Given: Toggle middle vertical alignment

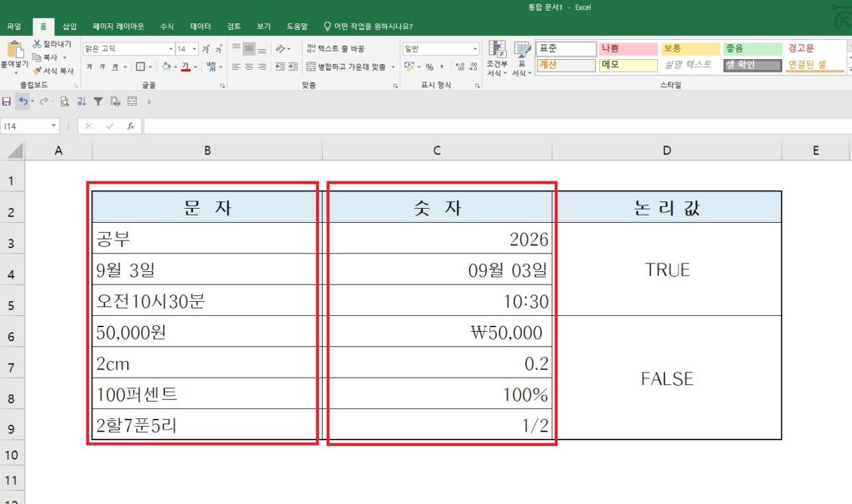Looking at the screenshot, I should pyautogui.click(x=249, y=49).
